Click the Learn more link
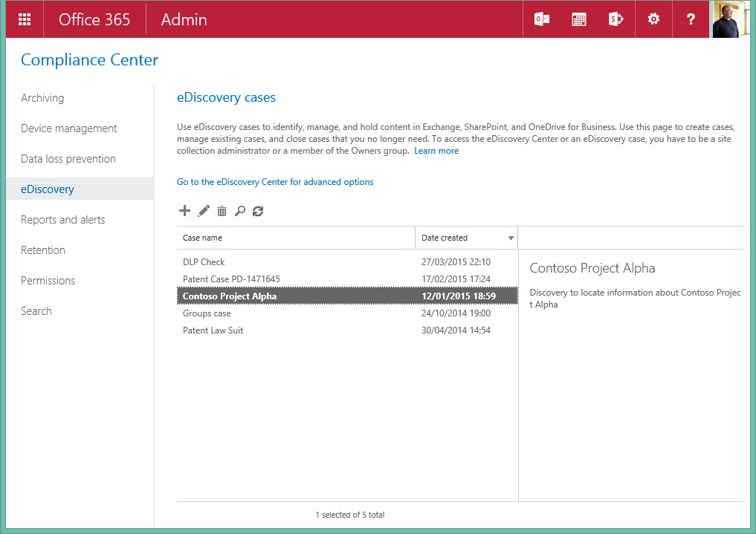The width and height of the screenshot is (756, 534). [436, 151]
